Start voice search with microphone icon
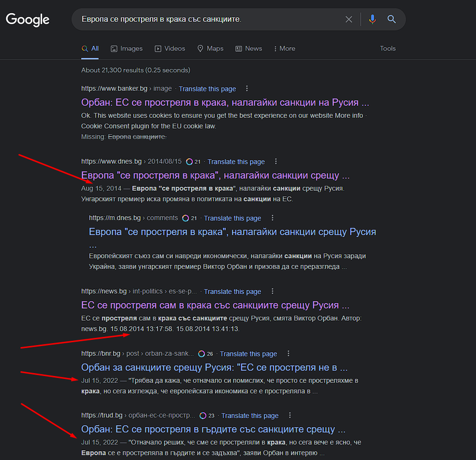 [372, 20]
